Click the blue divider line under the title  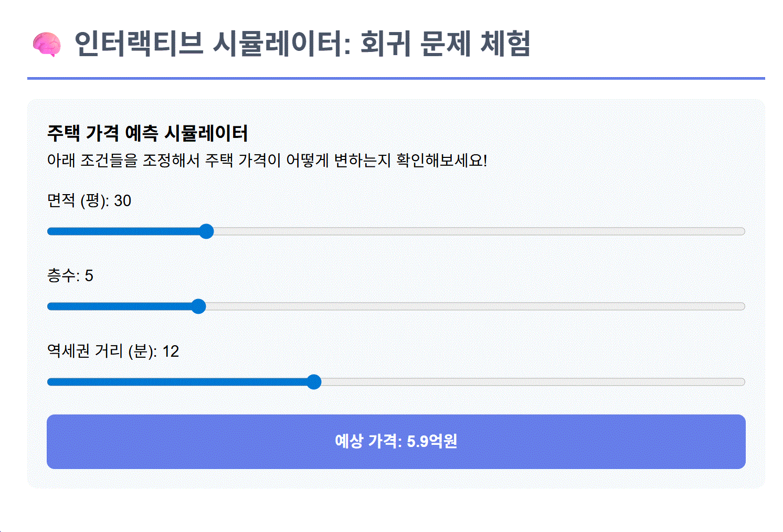pyautogui.click(x=396, y=79)
